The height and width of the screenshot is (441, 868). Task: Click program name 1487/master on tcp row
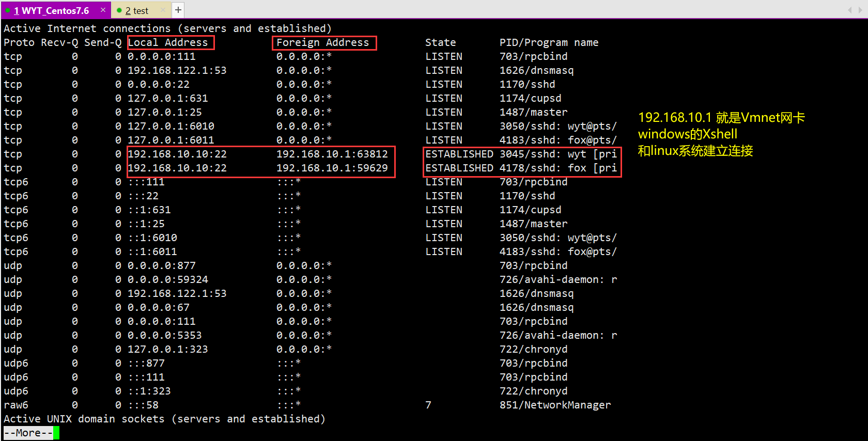pyautogui.click(x=534, y=112)
